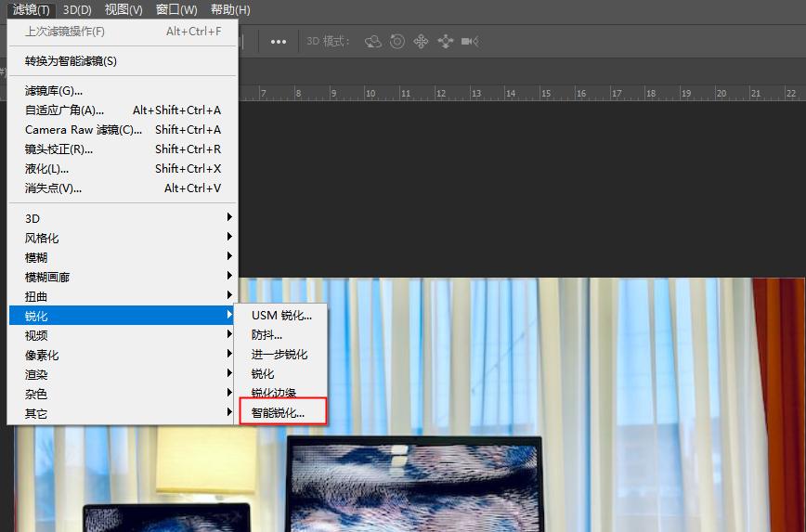Expand the 视频 submenu
Viewport: 806px width, 532px height.
123,336
